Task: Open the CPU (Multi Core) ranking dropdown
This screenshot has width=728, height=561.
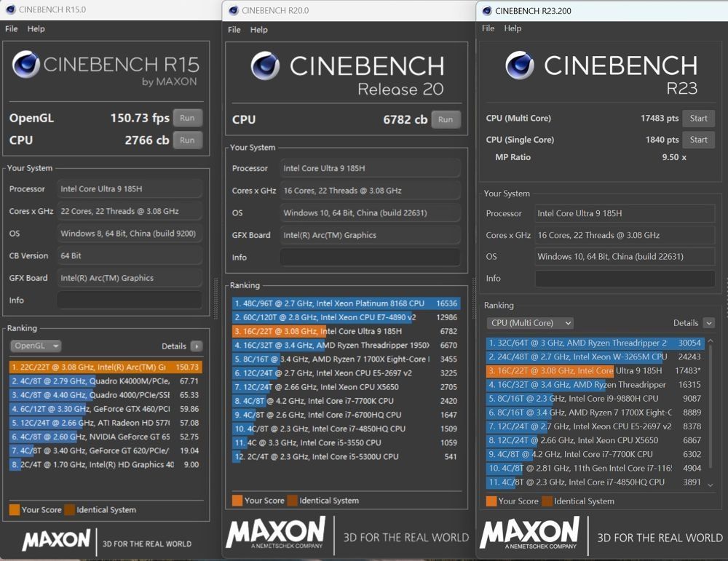Action: (529, 323)
